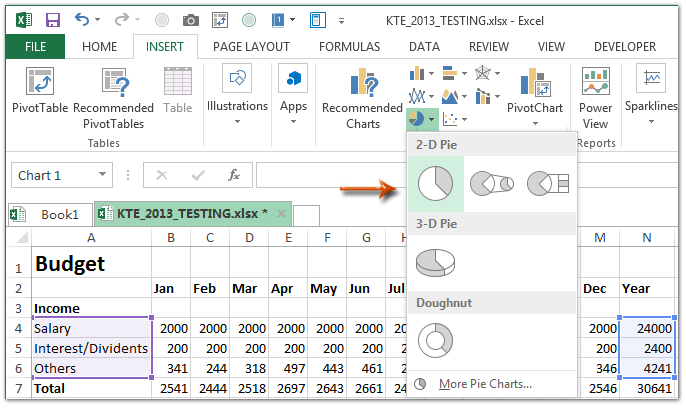Confirm the formula bar entry checkmark
Screen dimensions: 686x410
tap(198, 175)
